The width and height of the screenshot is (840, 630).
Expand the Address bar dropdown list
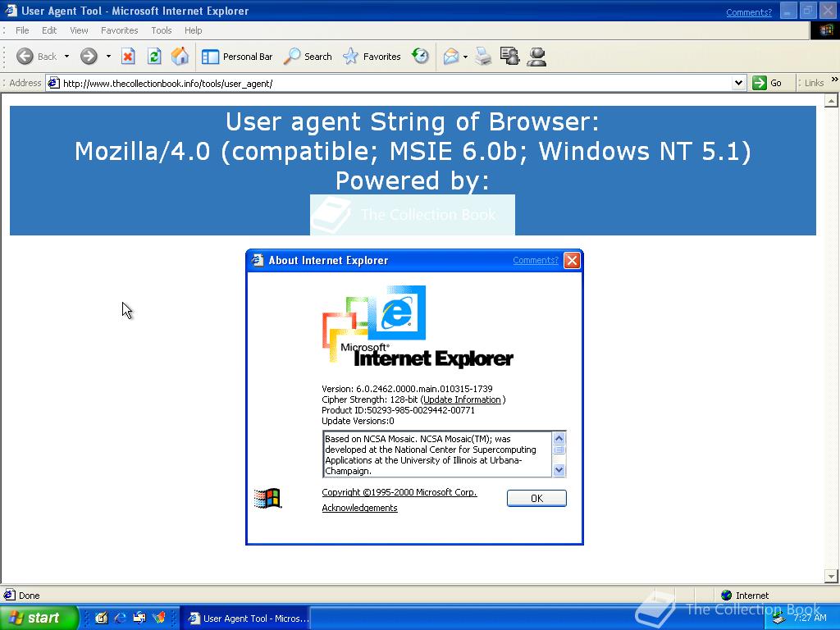click(x=739, y=83)
